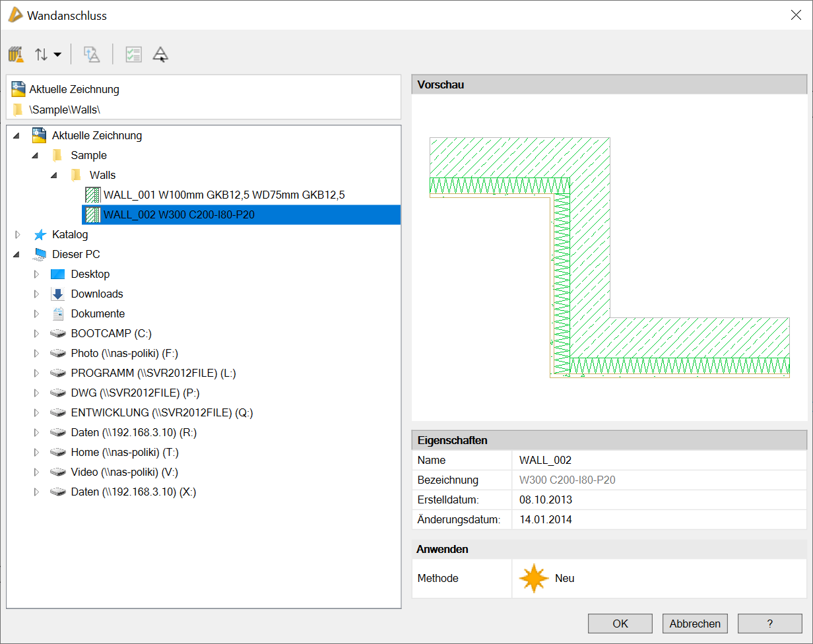
Task: Click the library cleanup broom icon
Action: pos(16,54)
